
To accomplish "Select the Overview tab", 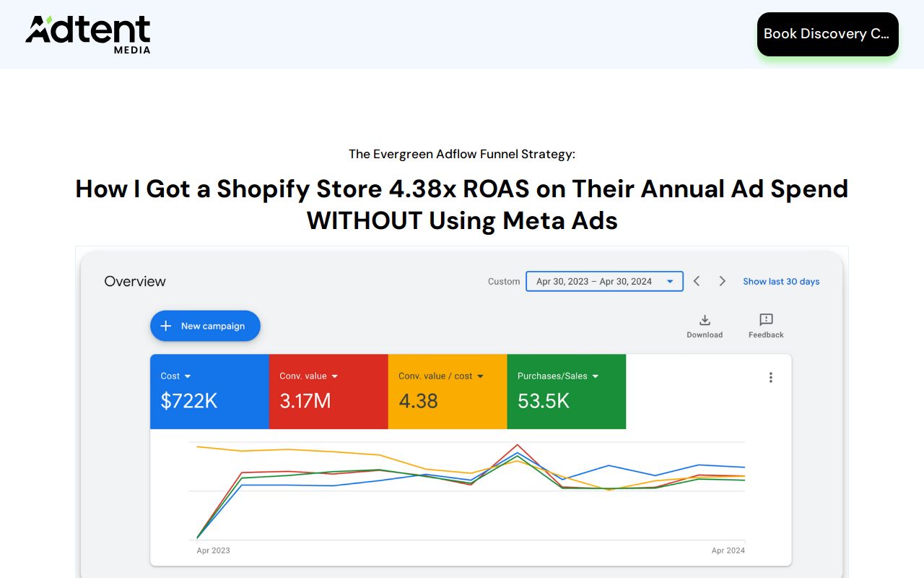I will click(x=134, y=281).
